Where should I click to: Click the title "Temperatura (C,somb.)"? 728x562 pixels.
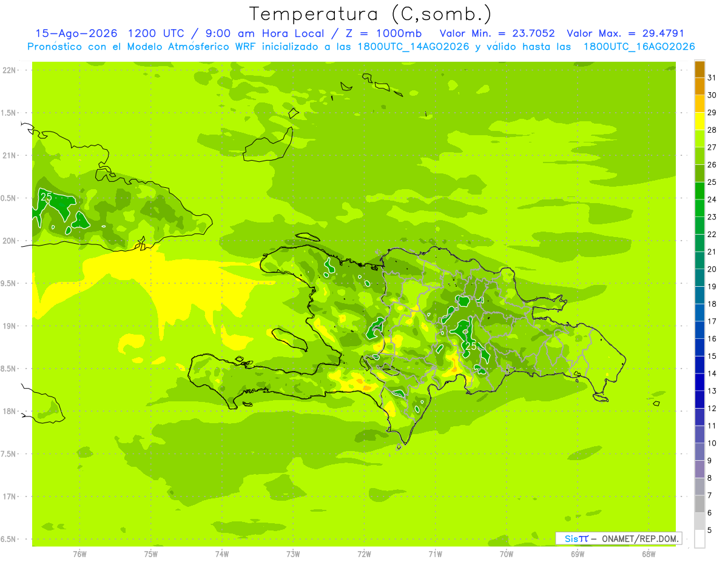click(371, 14)
